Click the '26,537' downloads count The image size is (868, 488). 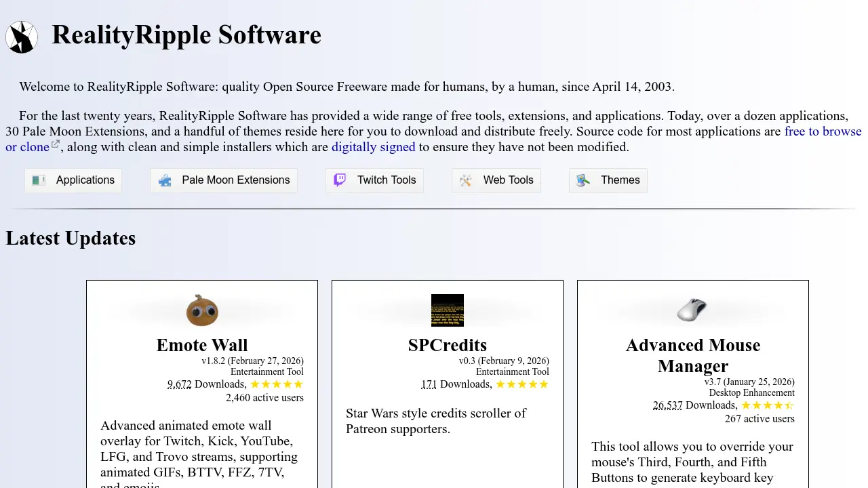click(668, 405)
